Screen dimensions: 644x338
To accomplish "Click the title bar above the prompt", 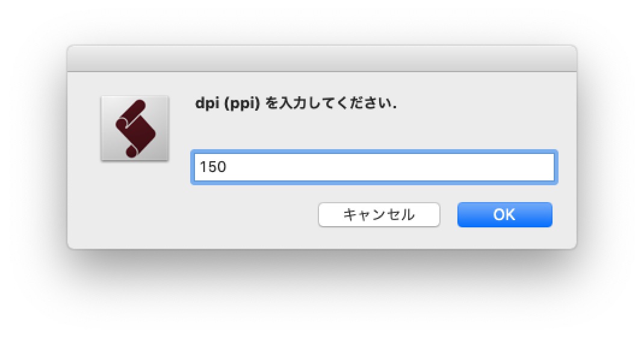I will 322,59.
